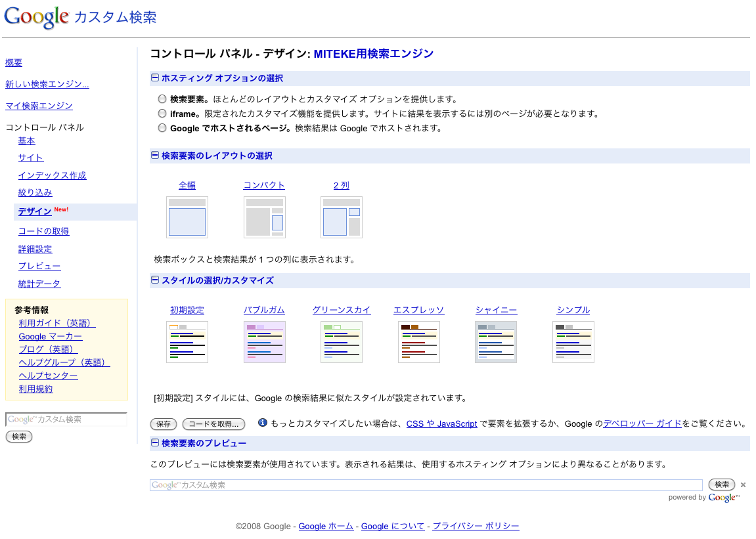
Task: Focus the sidebar custom search field
Action: point(66,420)
